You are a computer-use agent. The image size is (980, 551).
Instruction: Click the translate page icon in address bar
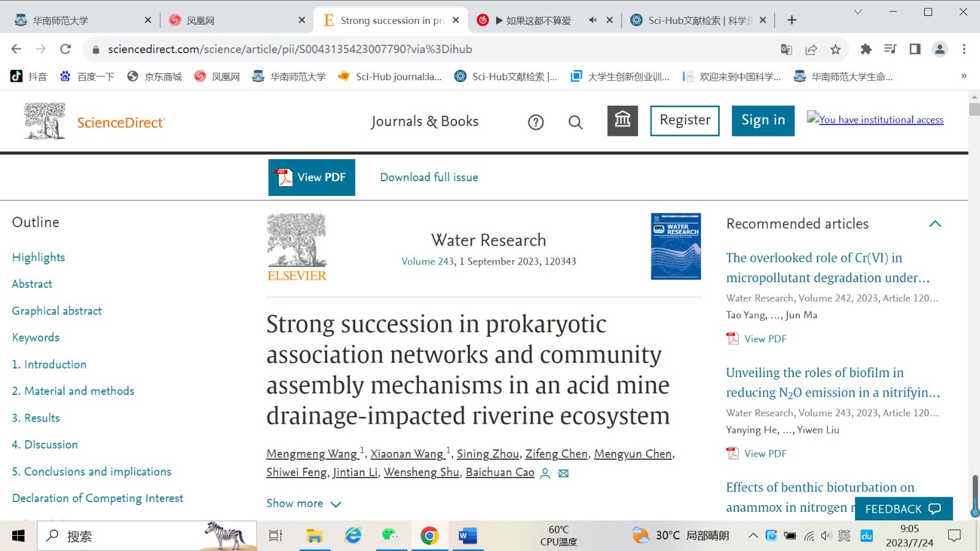(786, 50)
